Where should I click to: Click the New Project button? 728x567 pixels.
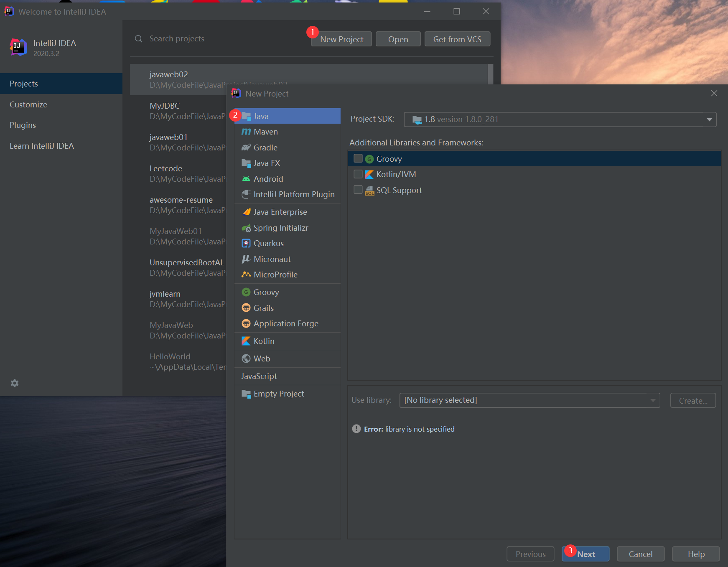341,39
